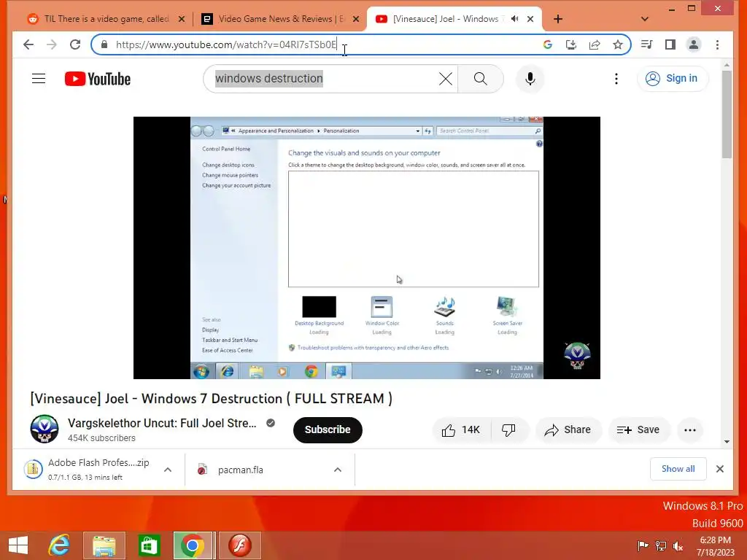Open the network tray icon
747x560 pixels.
pos(661,546)
